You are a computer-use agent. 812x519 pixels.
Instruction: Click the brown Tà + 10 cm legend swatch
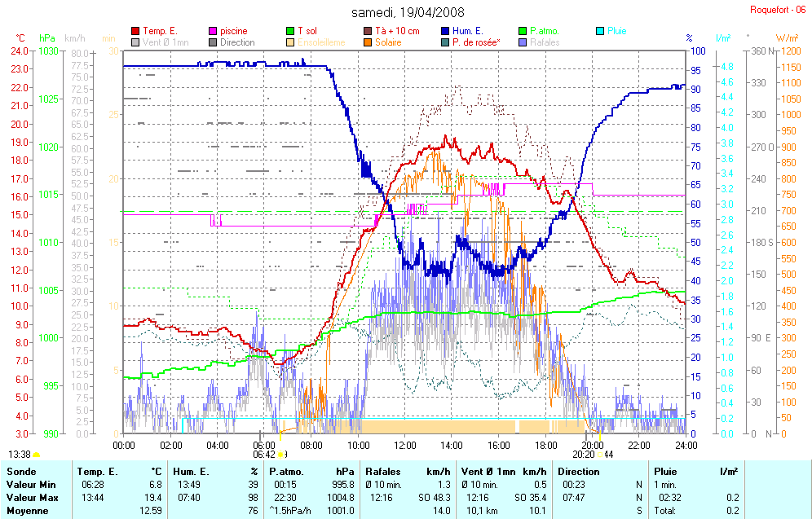368,31
